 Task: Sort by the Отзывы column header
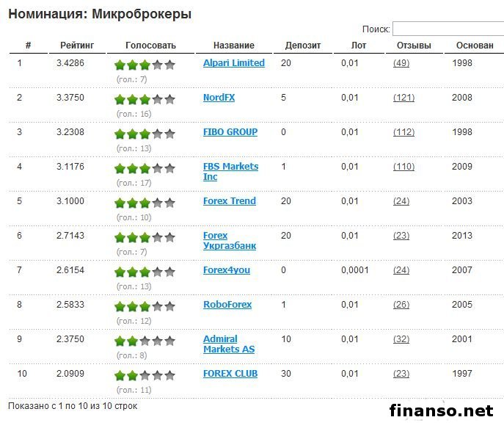coord(414,46)
